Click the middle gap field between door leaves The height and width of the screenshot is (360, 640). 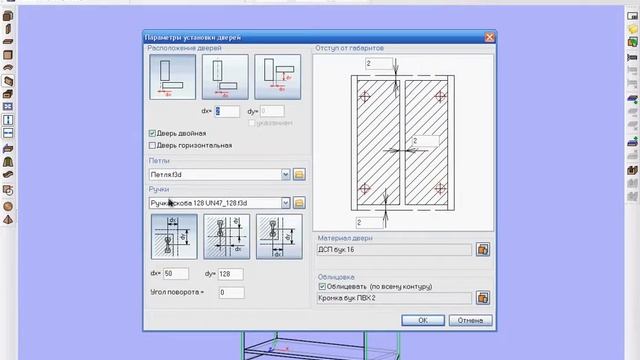point(425,141)
